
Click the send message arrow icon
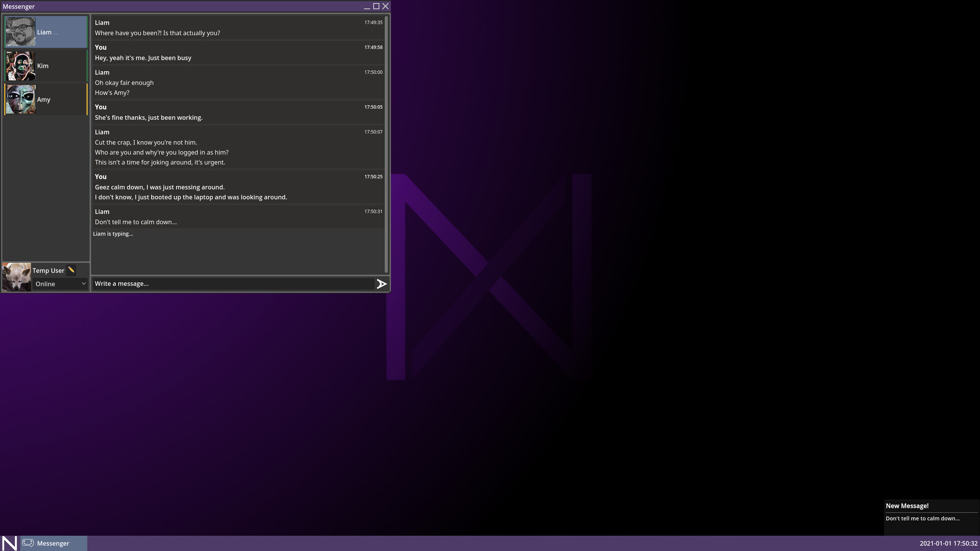click(x=381, y=284)
